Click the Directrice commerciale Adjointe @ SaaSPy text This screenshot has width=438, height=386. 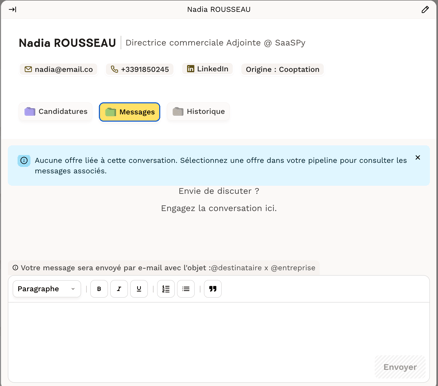215,43
